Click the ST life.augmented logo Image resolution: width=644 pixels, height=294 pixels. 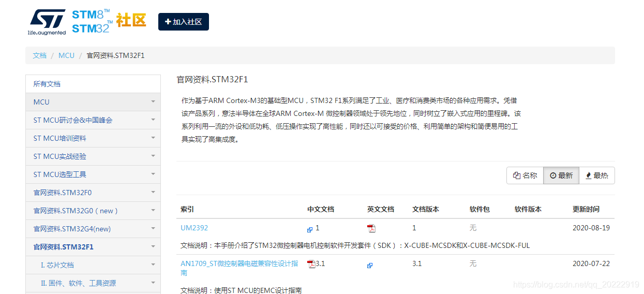click(47, 22)
